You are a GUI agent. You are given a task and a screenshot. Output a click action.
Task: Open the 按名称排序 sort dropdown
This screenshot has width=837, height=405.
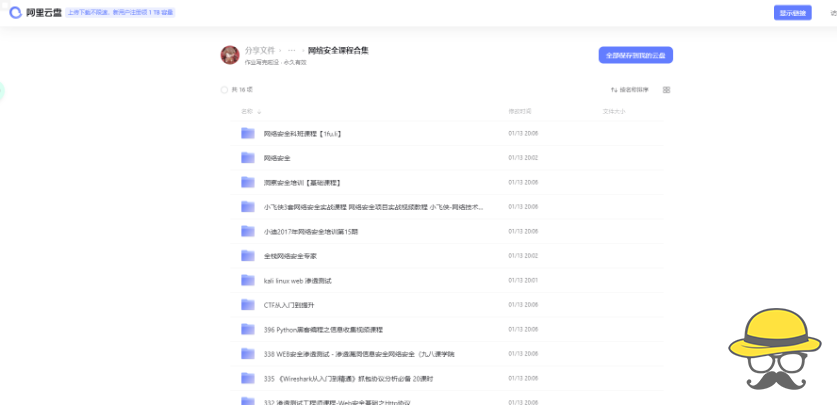[630, 90]
